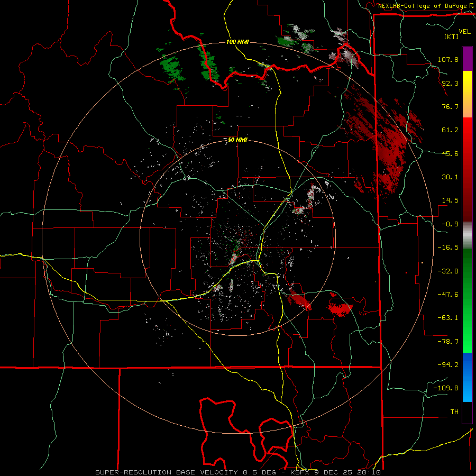Click the 61.2 velocity scale value
The image size is (476, 476).
coord(450,130)
